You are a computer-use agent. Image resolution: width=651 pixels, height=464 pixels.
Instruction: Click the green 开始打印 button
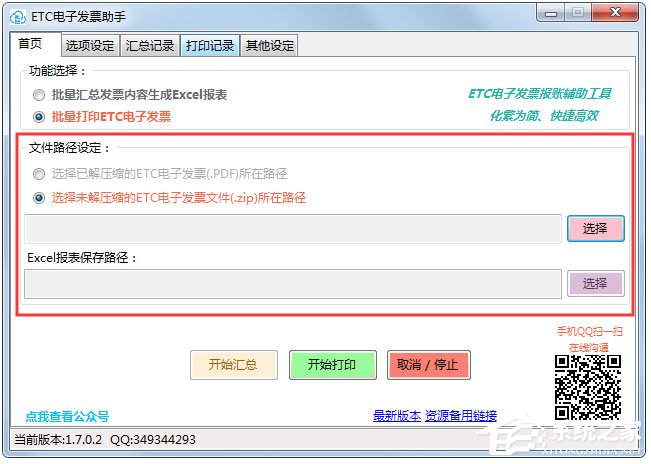[x=333, y=365]
